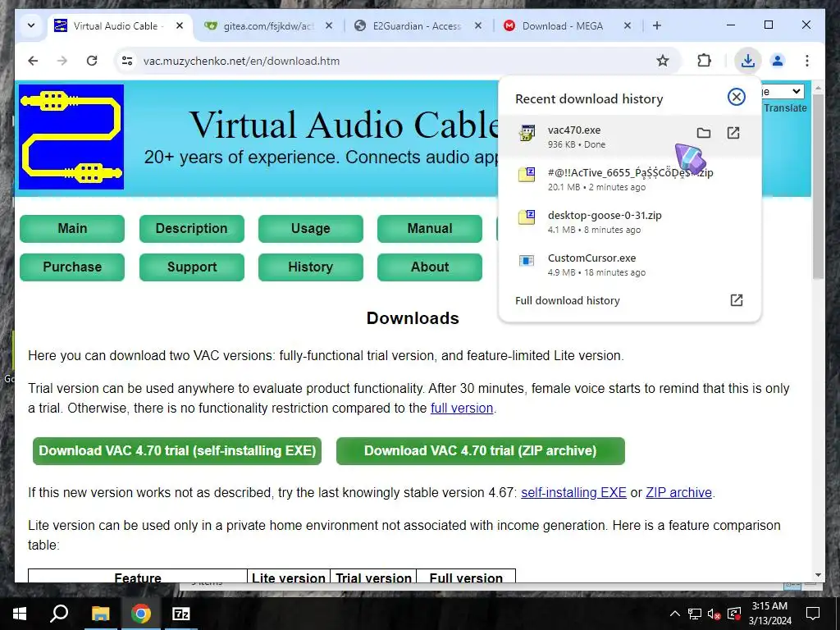Open the network tray icon

click(695, 614)
